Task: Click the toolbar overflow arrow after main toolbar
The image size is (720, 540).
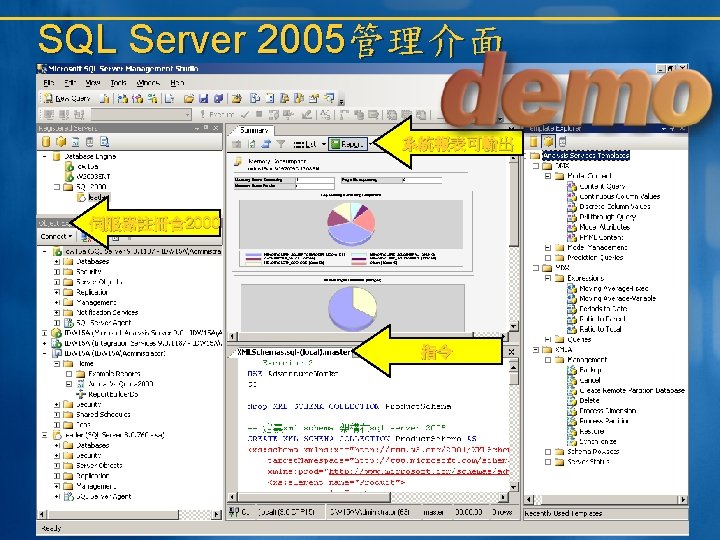Action: 342,101
